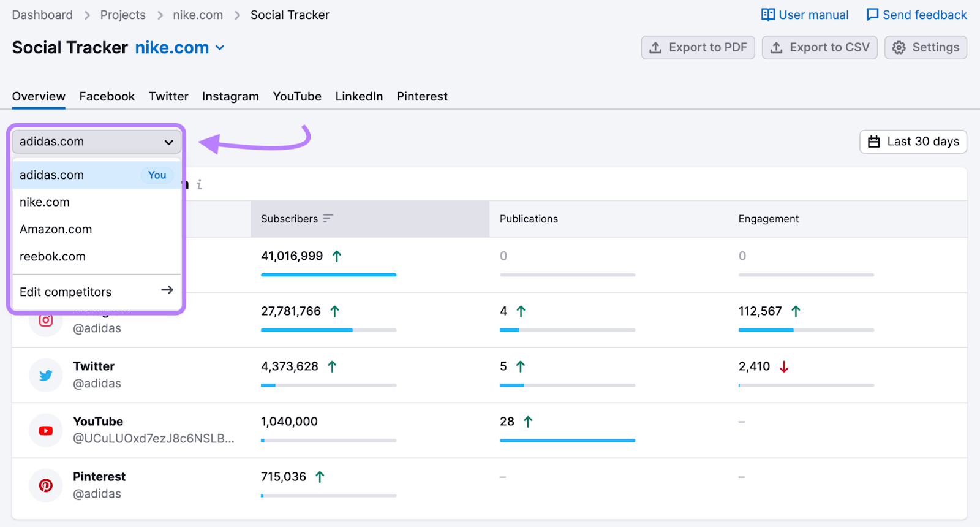Click the Twitter row name
The width and height of the screenshot is (980, 527).
pos(94,366)
